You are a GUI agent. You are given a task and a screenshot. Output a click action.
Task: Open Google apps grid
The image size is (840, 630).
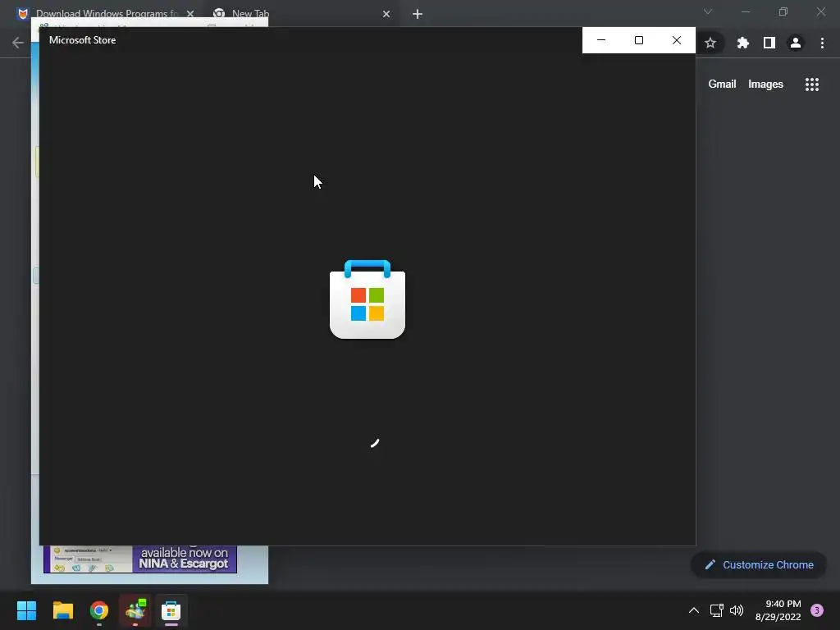pos(812,84)
